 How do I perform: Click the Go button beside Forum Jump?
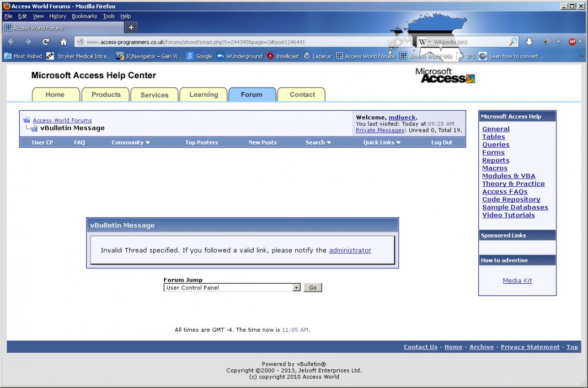313,288
